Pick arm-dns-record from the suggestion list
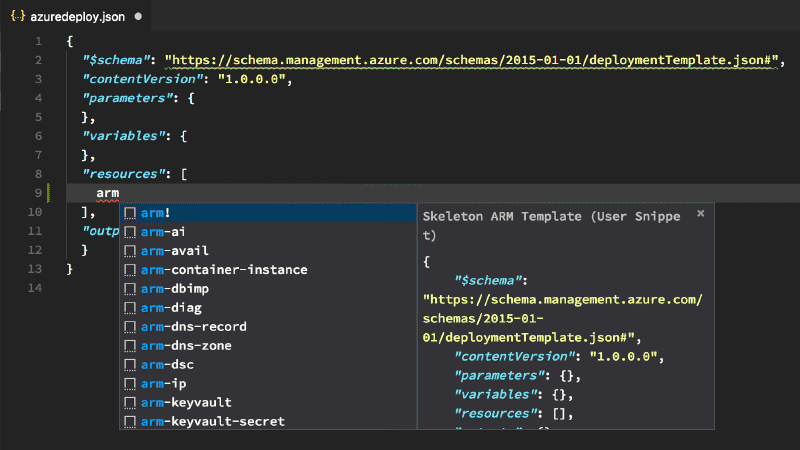The image size is (800, 450). [193, 327]
